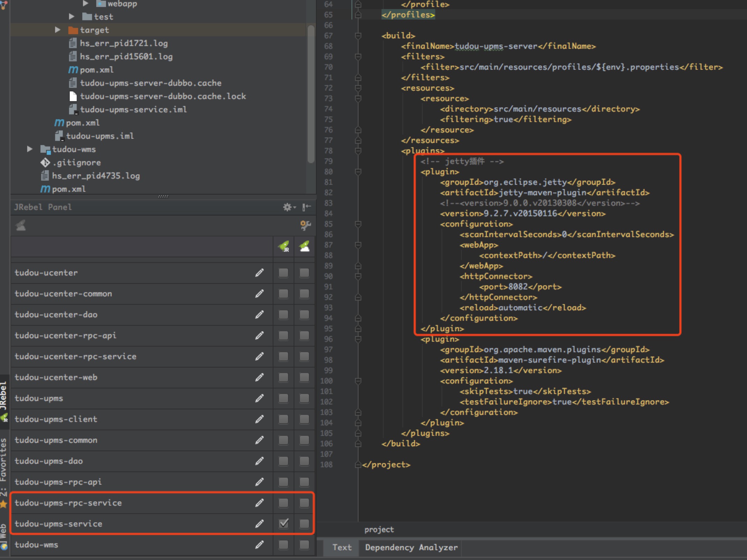Enable JRebel for tudou-upms-rpc-service
The height and width of the screenshot is (560, 747).
point(284,503)
